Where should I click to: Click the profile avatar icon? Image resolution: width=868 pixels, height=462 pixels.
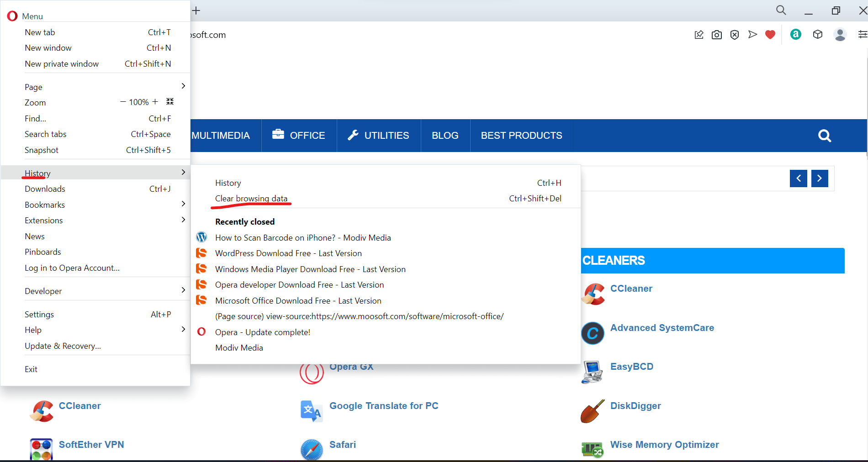coord(840,35)
